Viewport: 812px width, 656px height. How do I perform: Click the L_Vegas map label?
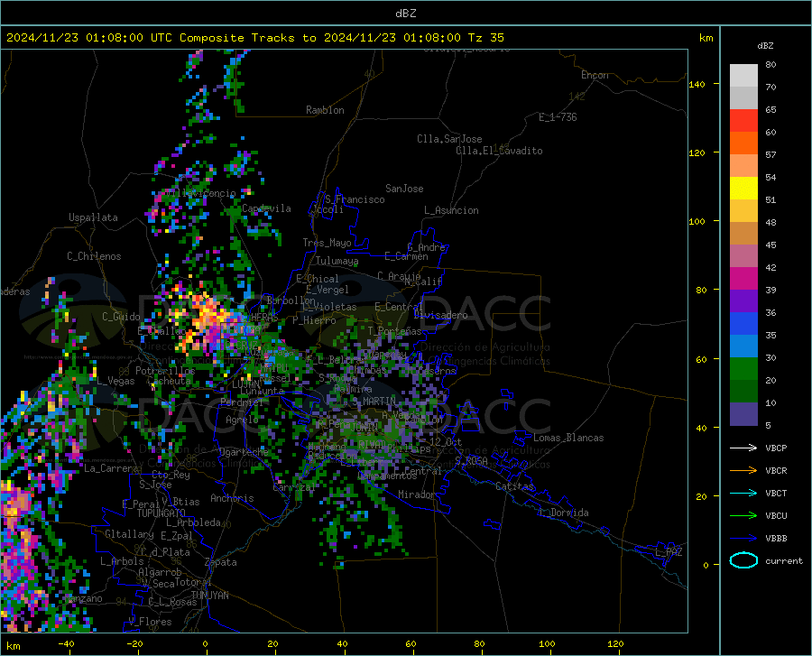coord(115,381)
